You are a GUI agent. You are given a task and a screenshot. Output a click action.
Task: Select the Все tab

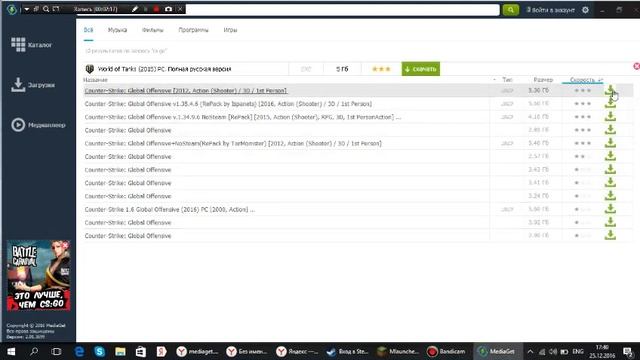click(x=89, y=30)
